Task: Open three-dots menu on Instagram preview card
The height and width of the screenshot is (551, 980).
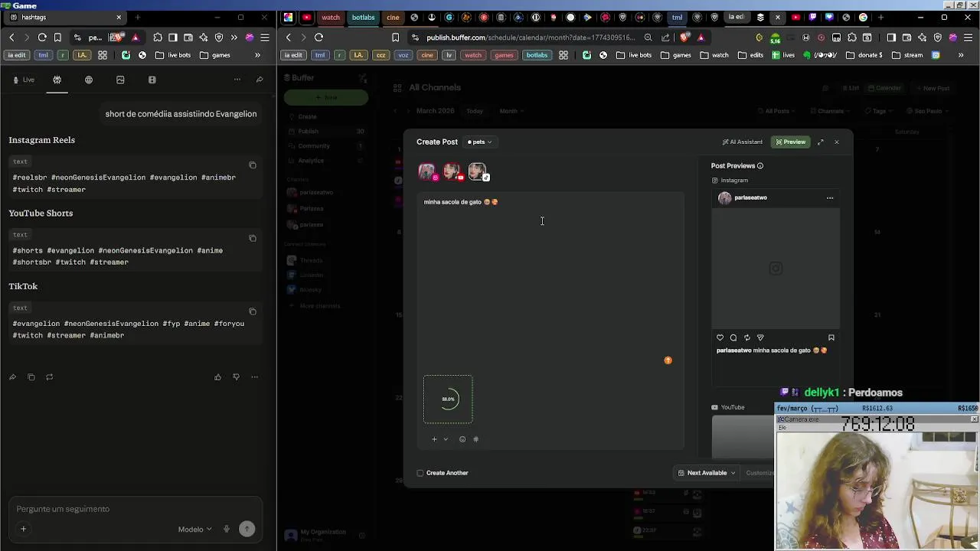Action: pos(830,198)
